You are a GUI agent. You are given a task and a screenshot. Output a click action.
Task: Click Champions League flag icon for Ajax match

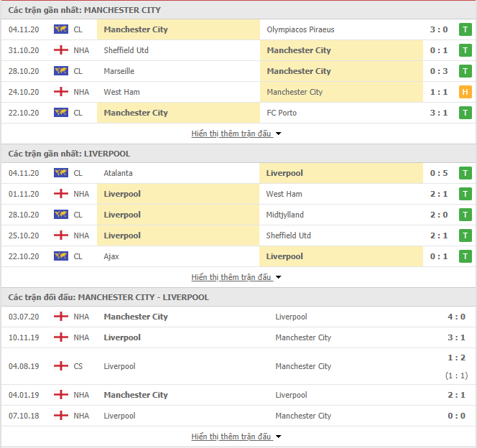(61, 256)
